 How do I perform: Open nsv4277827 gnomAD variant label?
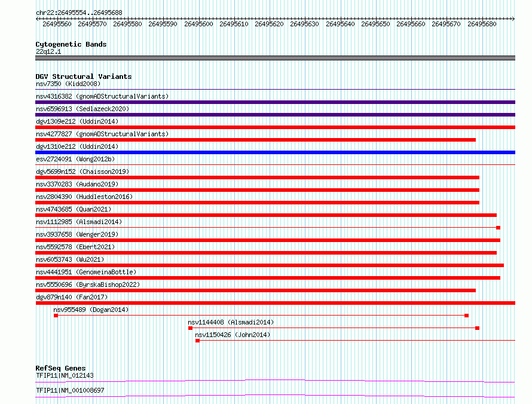click(102, 134)
